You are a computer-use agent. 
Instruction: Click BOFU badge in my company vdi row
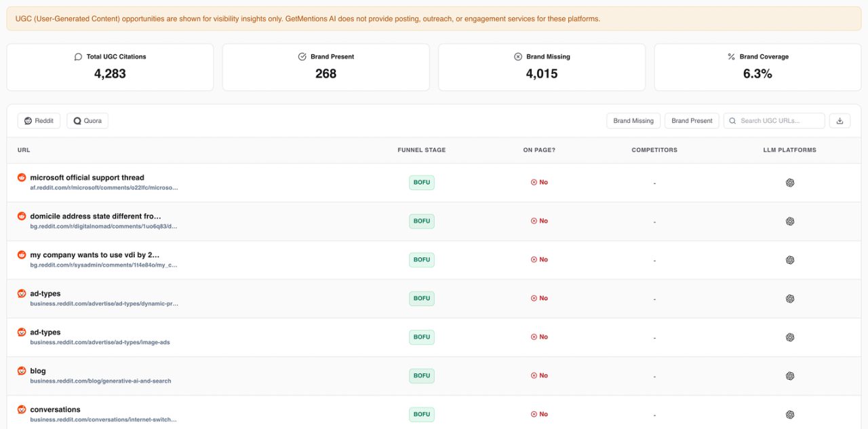(422, 260)
